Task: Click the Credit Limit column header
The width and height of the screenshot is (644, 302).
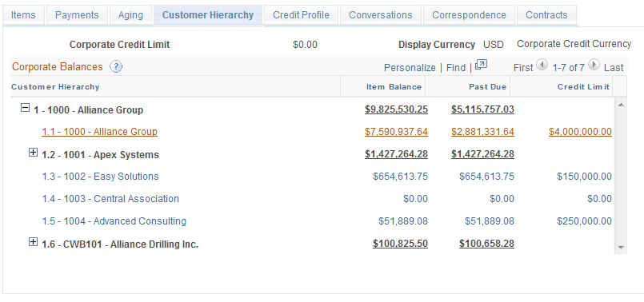Action: [x=584, y=87]
